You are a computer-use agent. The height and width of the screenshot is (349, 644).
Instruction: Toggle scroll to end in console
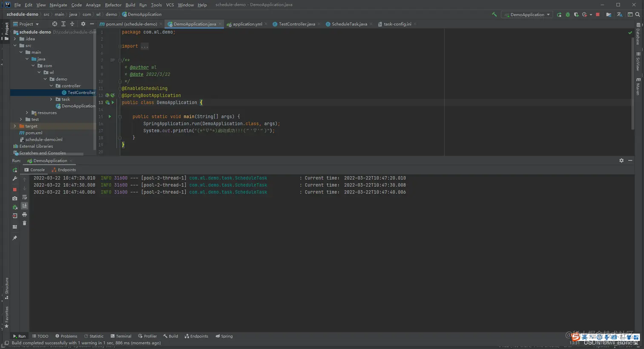pos(24,206)
